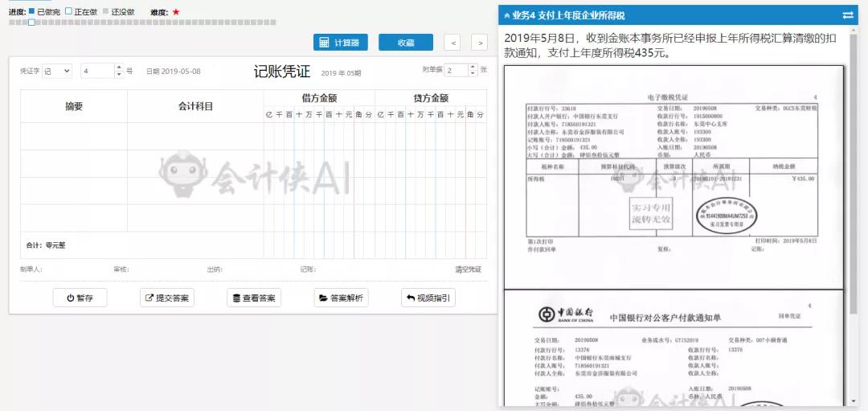Increase the 附单据 count stepper
This screenshot has width=868, height=411.
473,67
